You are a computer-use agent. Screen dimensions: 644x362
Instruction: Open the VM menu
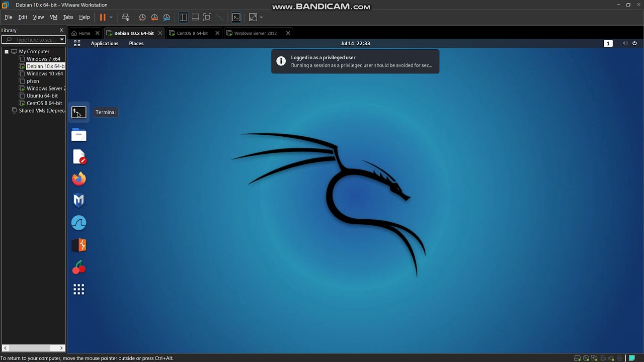tap(54, 17)
